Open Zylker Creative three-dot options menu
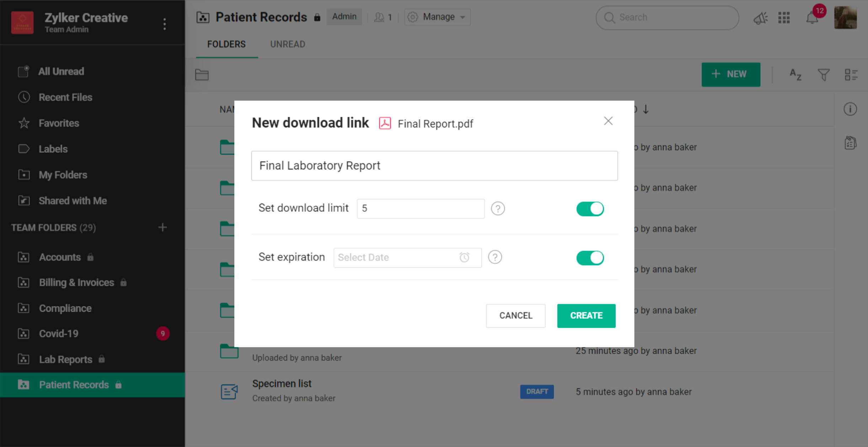The width and height of the screenshot is (868, 447). click(164, 24)
